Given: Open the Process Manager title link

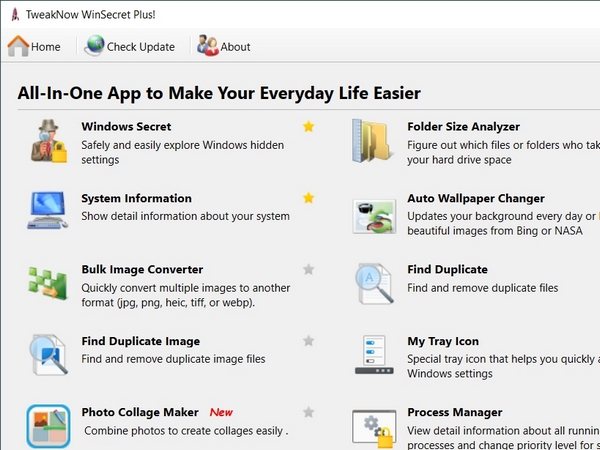Looking at the screenshot, I should coord(455,412).
